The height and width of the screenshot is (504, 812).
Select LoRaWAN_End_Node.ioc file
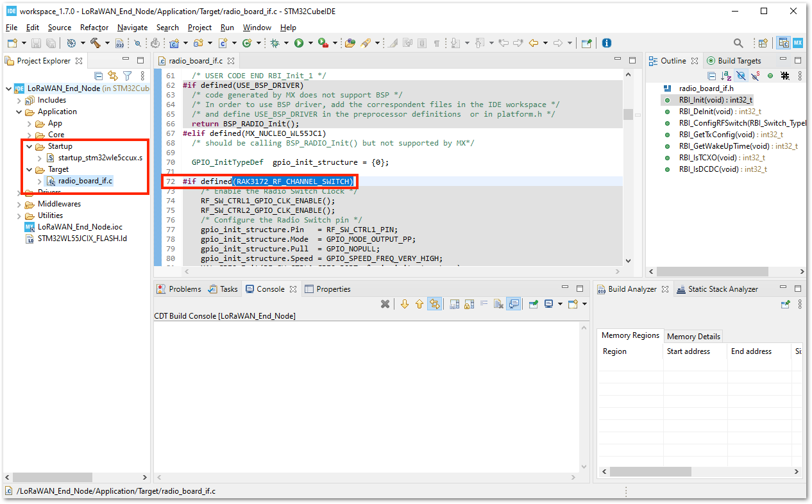pos(73,227)
